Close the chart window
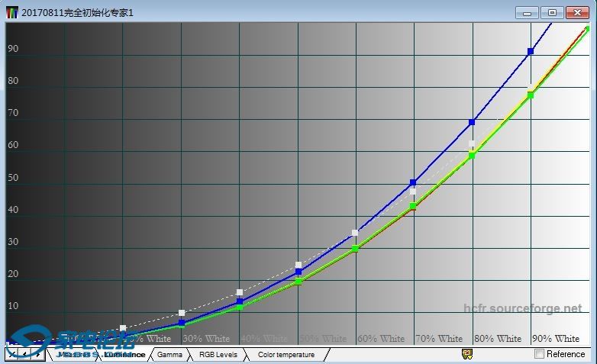597x364 pixels. pos(577,13)
